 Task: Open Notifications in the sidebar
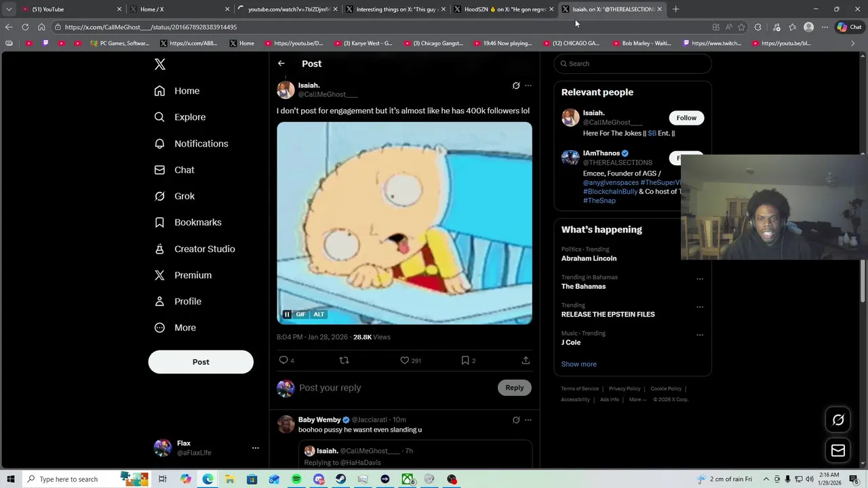(x=191, y=144)
